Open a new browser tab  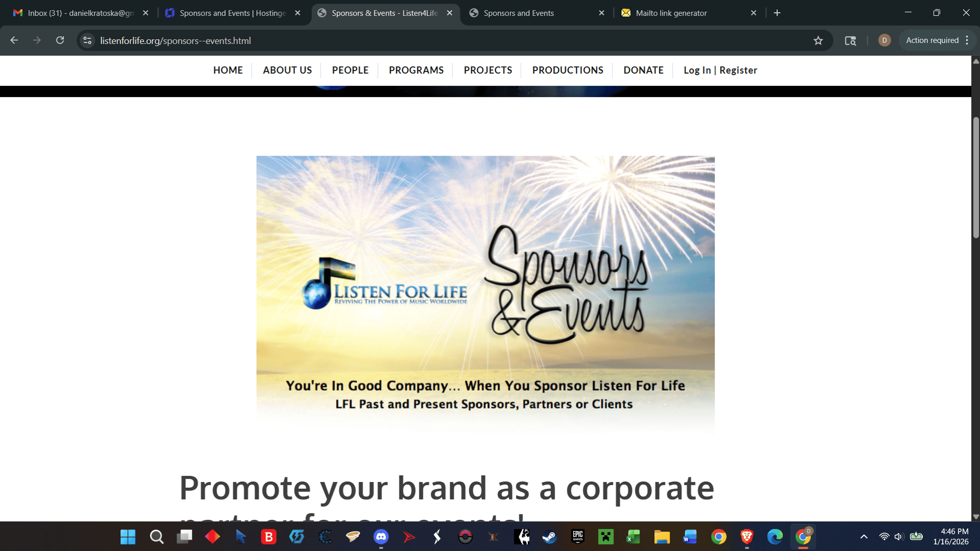tap(777, 13)
